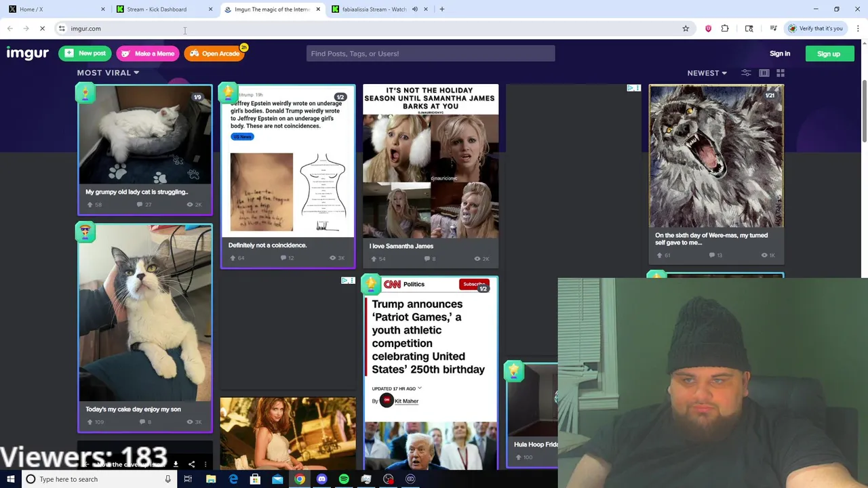Expand the MOST VIRAL dropdown

pos(108,73)
